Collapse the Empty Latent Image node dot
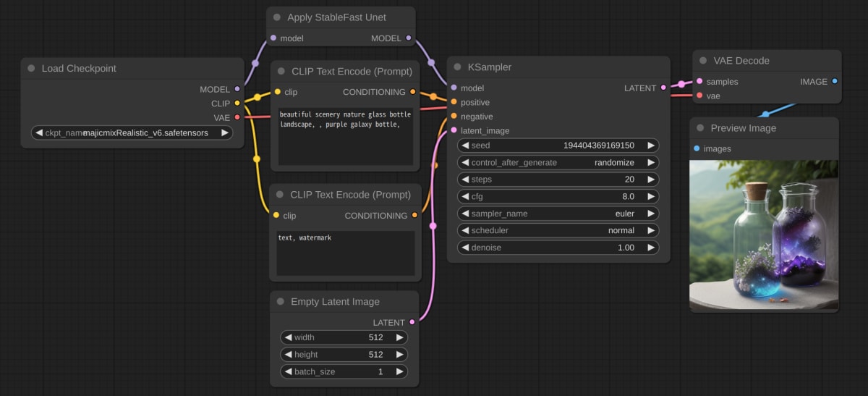Screen dimensions: 868x396 point(280,301)
